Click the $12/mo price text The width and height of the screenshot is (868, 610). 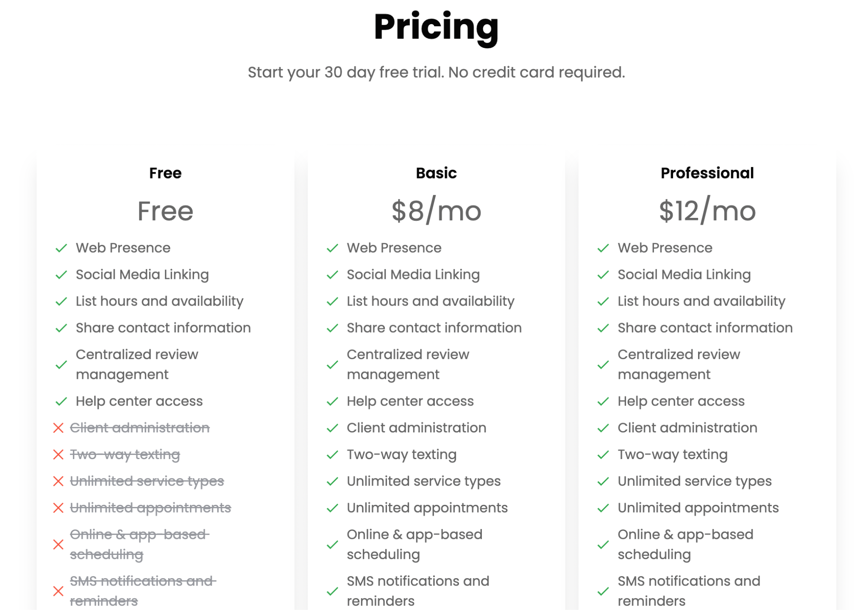707,211
